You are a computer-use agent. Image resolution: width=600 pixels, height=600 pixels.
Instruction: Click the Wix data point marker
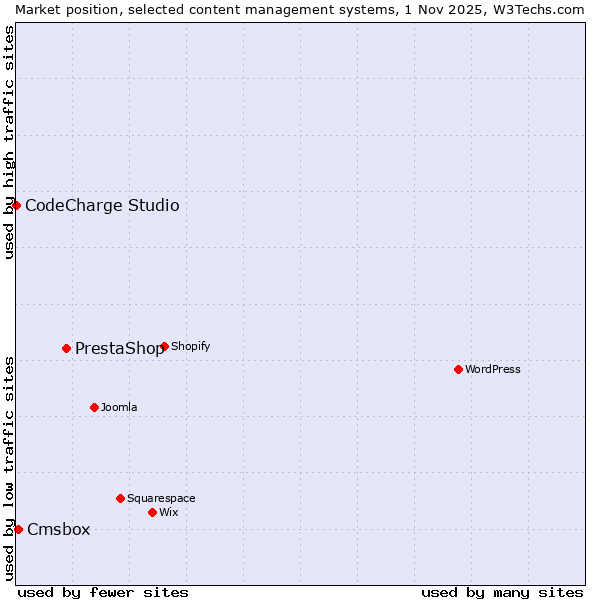[x=153, y=512]
